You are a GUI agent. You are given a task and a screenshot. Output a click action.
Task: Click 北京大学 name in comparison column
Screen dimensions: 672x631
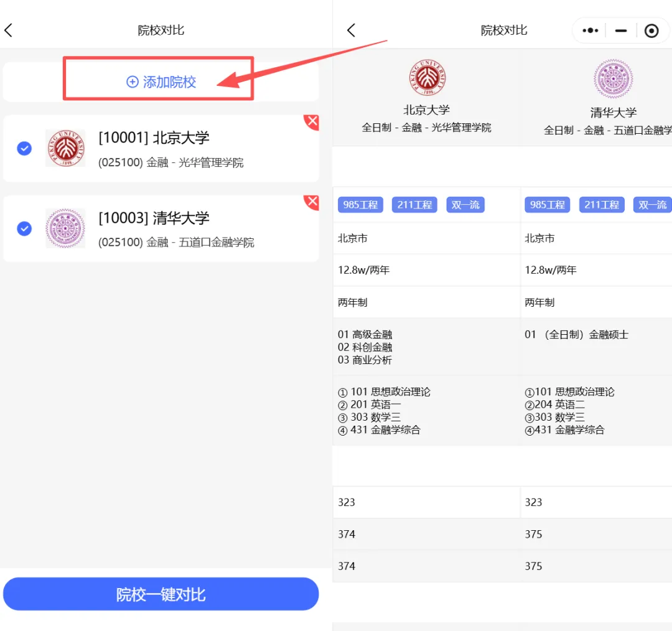pyautogui.click(x=426, y=110)
